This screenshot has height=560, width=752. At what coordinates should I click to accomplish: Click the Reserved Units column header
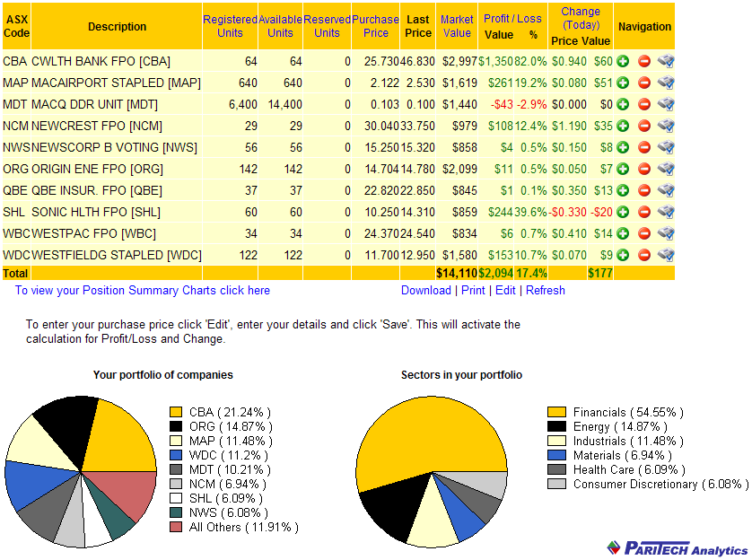[327, 26]
